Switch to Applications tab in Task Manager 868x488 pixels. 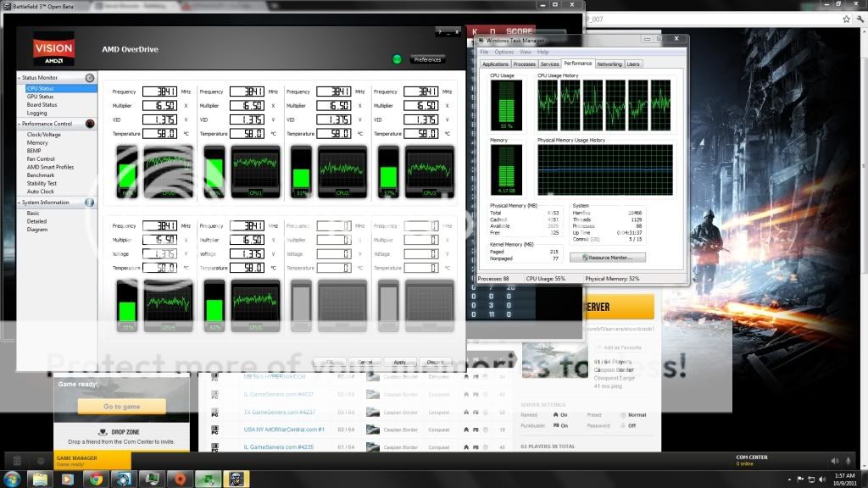pos(495,64)
